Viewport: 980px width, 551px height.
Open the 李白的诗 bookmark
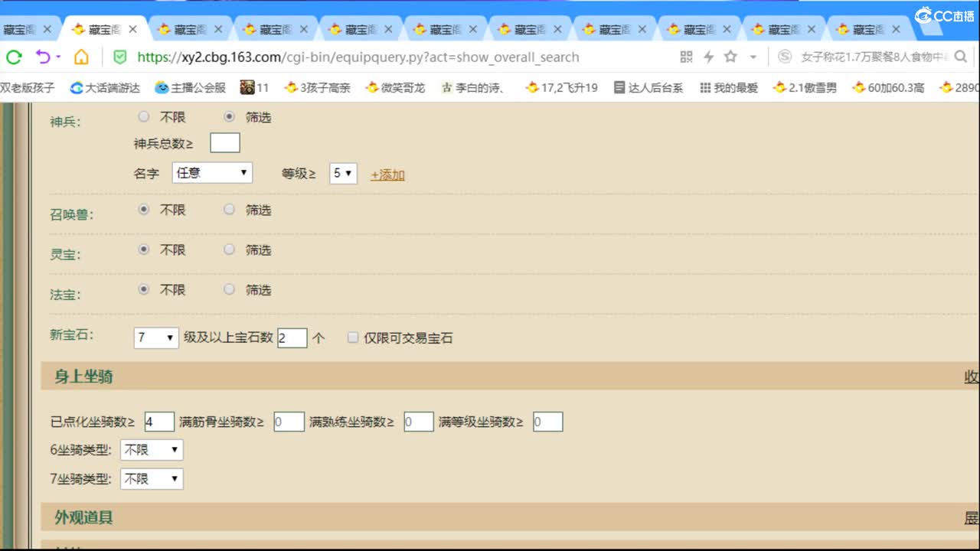(472, 87)
